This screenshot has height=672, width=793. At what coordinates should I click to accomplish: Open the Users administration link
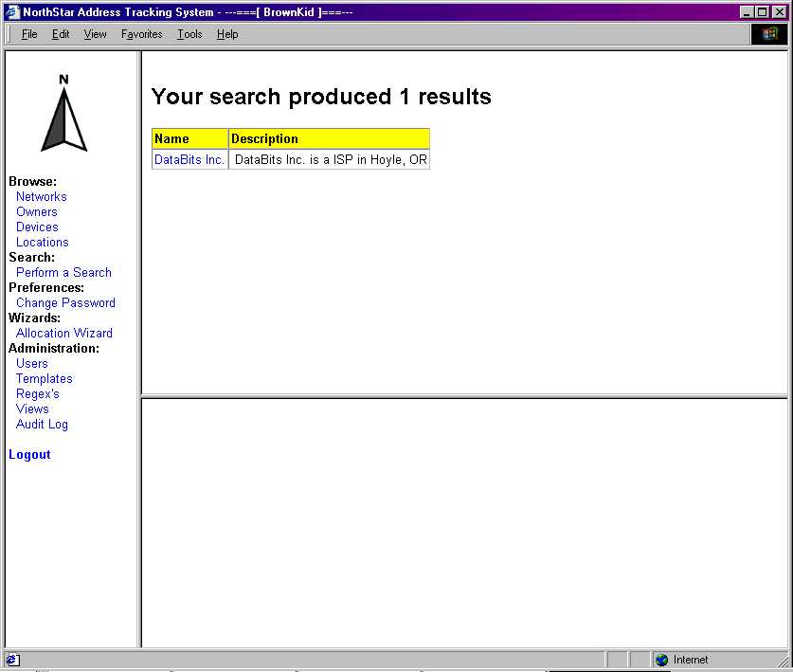32,363
